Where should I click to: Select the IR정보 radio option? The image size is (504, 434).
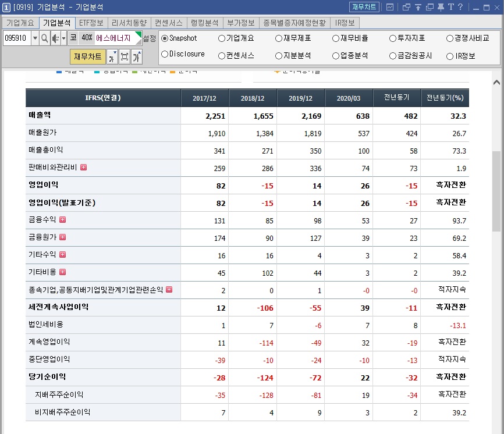[450, 56]
